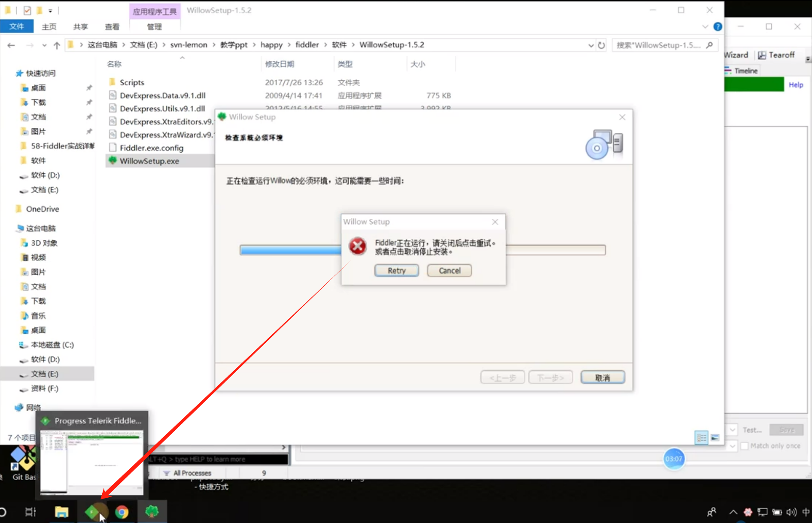Open the quick access toolbar dropdown arrow

click(50, 11)
